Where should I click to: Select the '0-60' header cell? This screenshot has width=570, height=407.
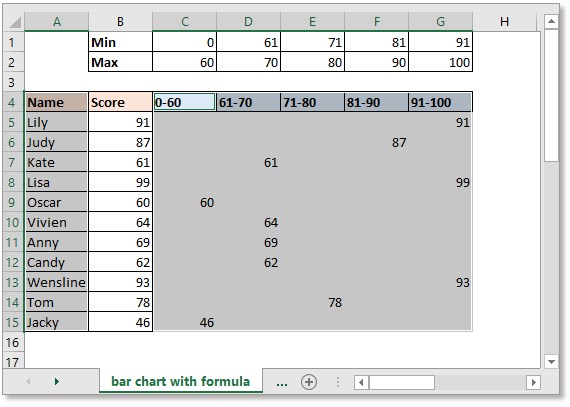[x=185, y=102]
